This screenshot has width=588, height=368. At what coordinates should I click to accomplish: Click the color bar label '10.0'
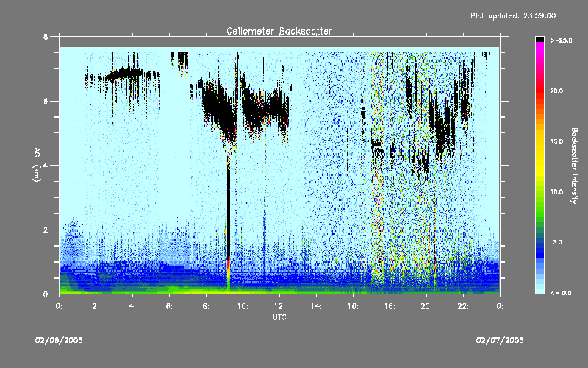coord(556,191)
